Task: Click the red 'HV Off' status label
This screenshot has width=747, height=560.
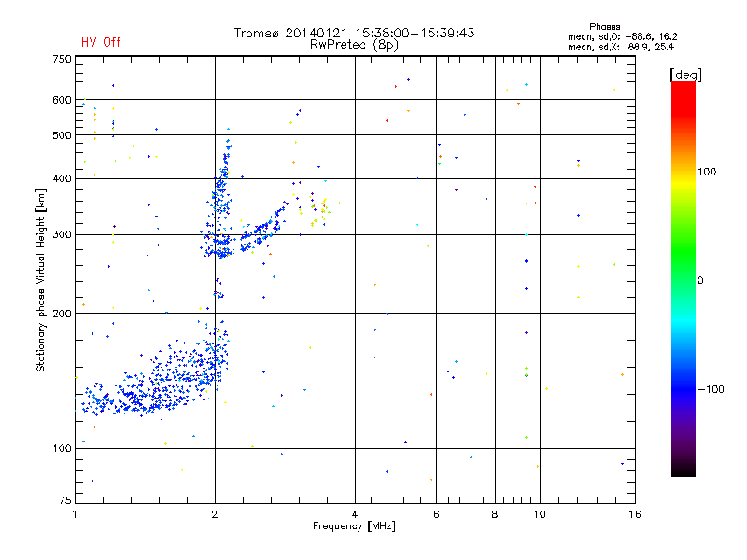Action: [101, 42]
